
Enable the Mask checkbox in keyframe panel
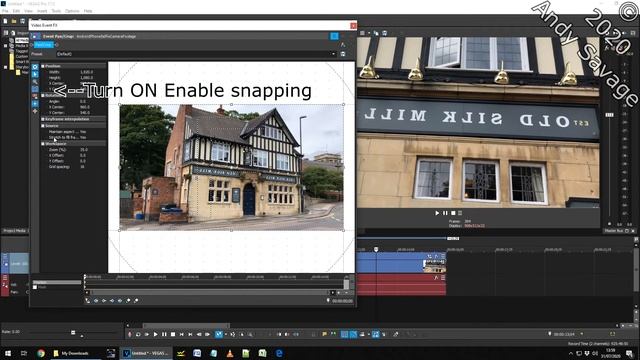click(35, 287)
